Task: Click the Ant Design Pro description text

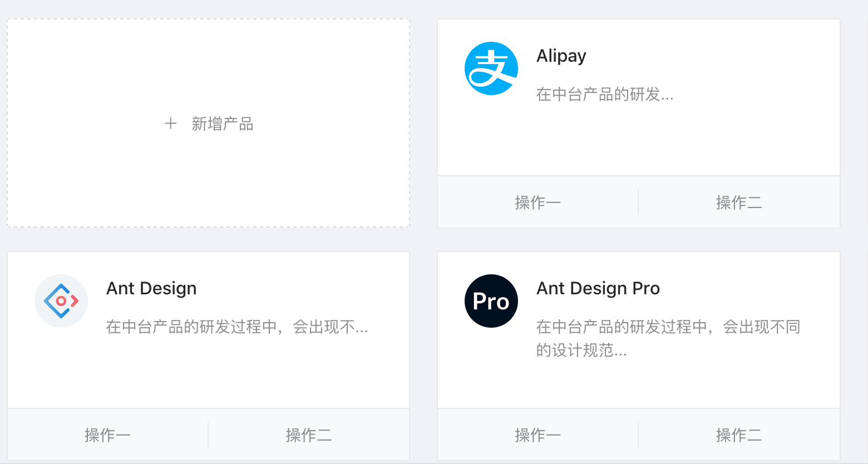Action: [x=668, y=338]
